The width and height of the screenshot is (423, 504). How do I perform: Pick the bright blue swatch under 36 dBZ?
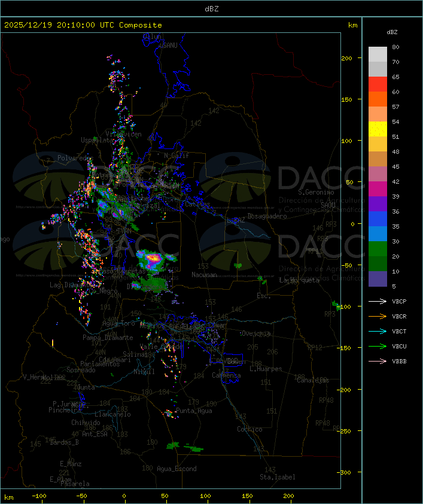(378, 218)
